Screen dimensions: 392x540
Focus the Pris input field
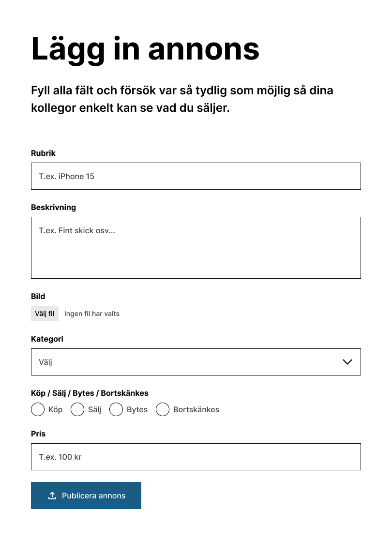196,457
